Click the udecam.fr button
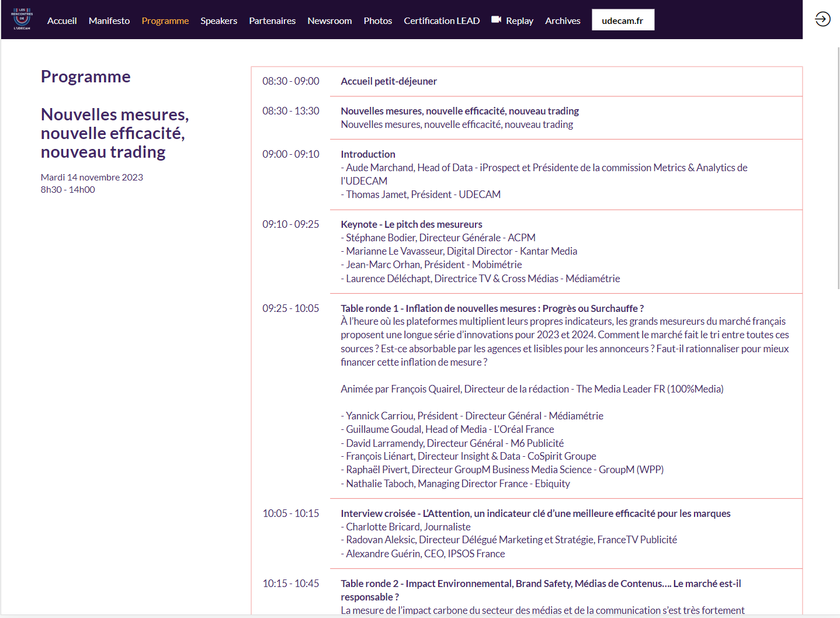 coord(623,20)
